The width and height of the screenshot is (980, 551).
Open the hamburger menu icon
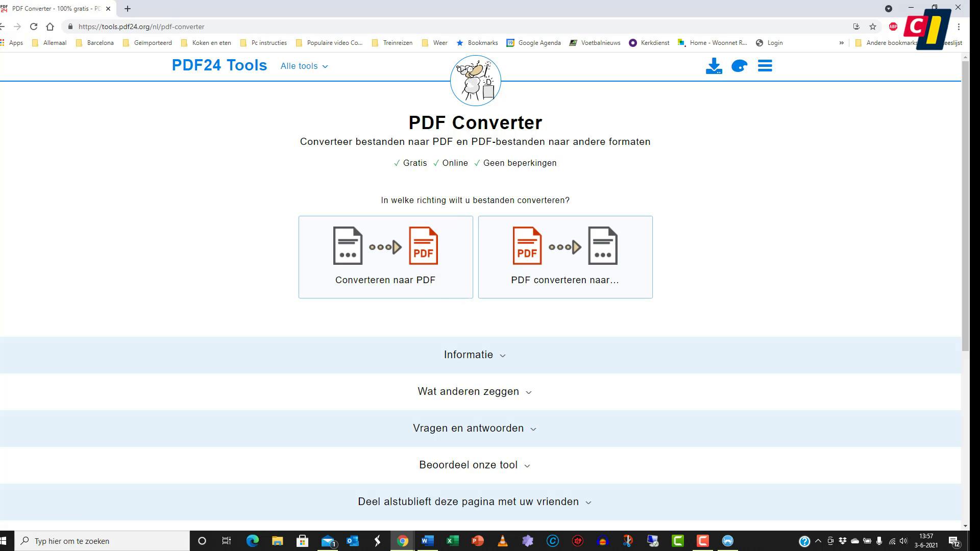pos(765,65)
